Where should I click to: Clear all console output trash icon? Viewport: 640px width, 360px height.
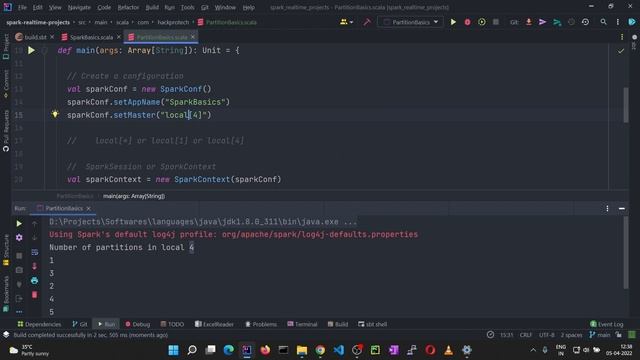tap(34, 295)
